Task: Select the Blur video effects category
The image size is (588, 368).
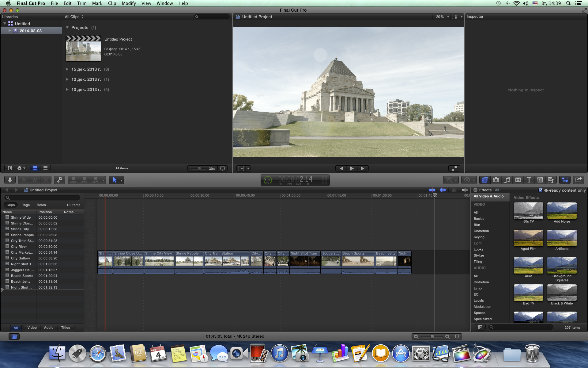Action: click(477, 225)
